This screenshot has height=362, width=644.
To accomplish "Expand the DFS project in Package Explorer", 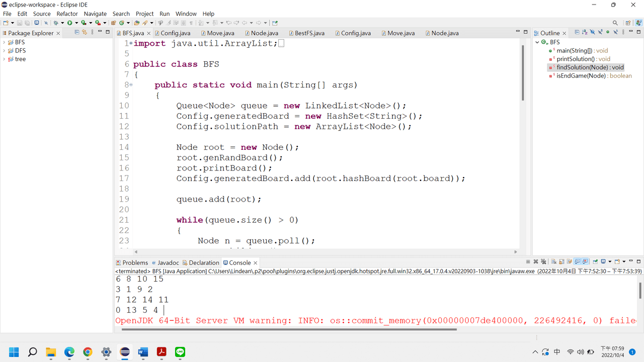I will 4,51.
